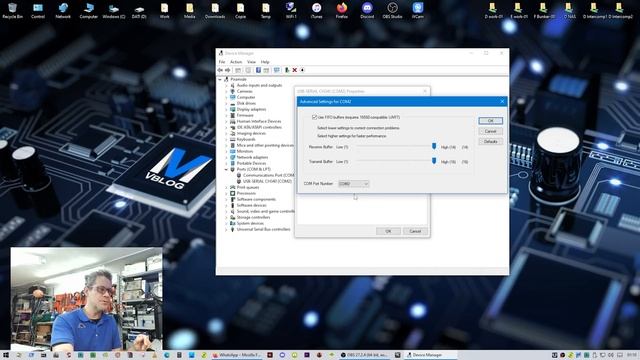
Task: Open the Windows (C) drive shortcut
Action: tap(113, 11)
